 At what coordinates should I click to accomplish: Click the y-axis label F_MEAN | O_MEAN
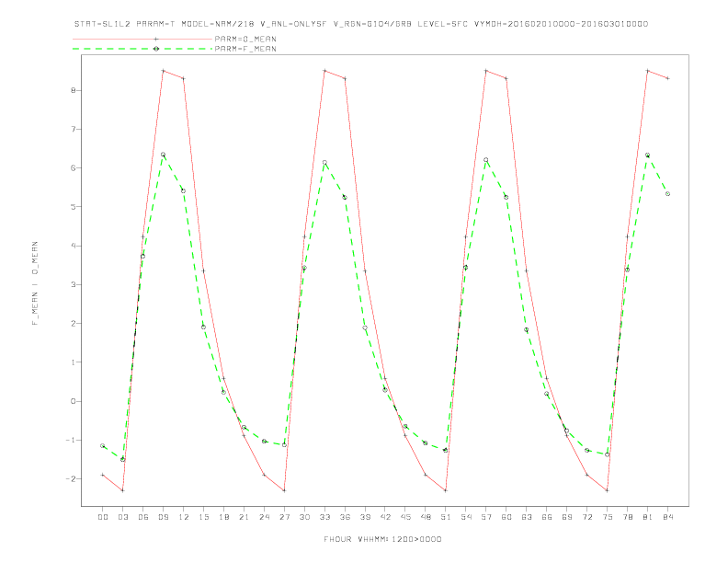35,283
